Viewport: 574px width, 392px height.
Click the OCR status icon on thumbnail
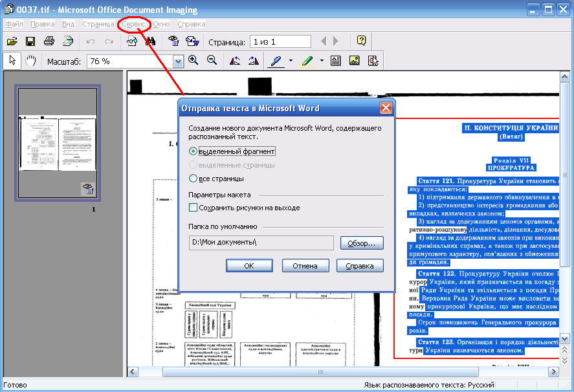pyautogui.click(x=88, y=189)
